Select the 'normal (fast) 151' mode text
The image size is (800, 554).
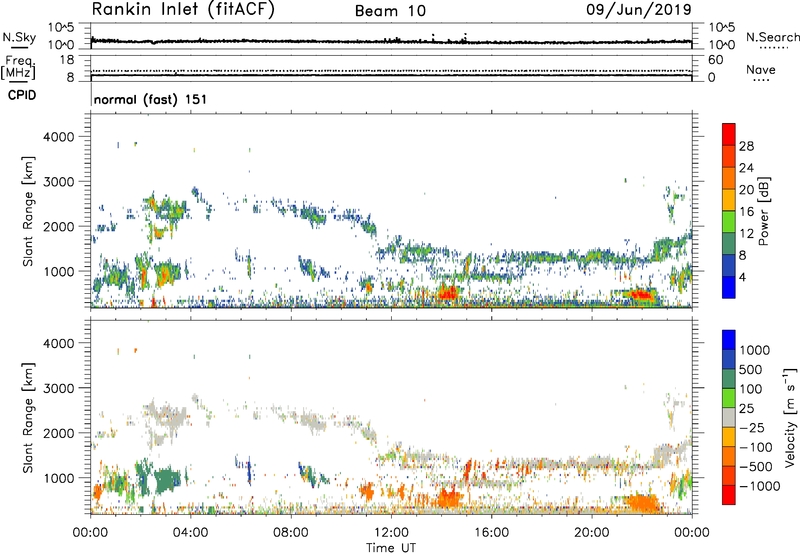coord(151,99)
